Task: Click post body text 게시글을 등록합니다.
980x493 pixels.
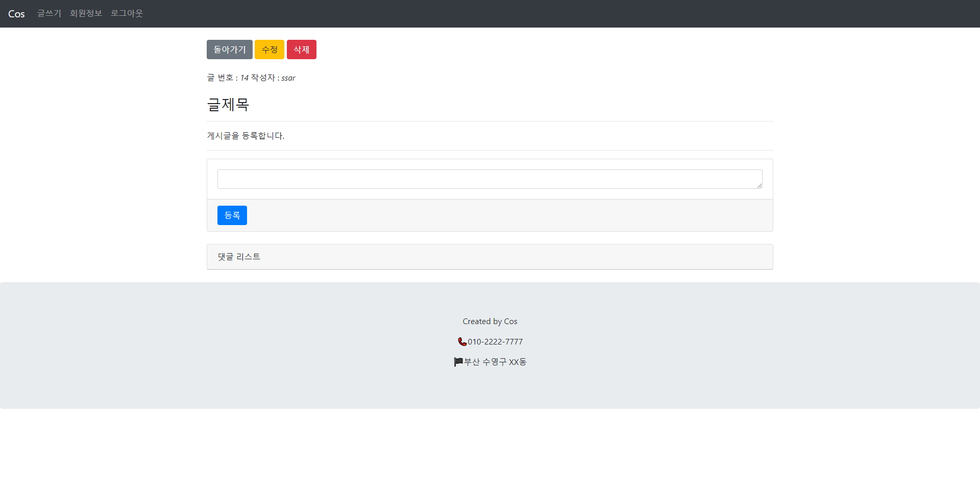Action: click(x=246, y=136)
